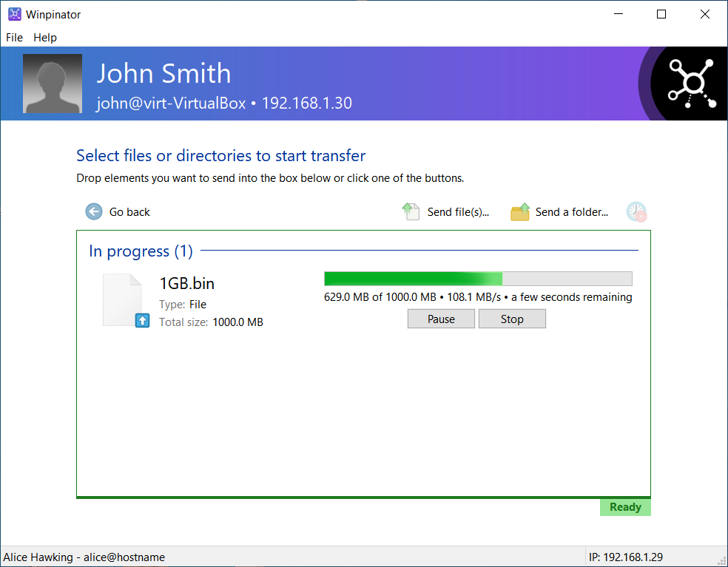Screen dimensions: 728x567
Task: Click the Ready status badge
Action: click(x=625, y=506)
